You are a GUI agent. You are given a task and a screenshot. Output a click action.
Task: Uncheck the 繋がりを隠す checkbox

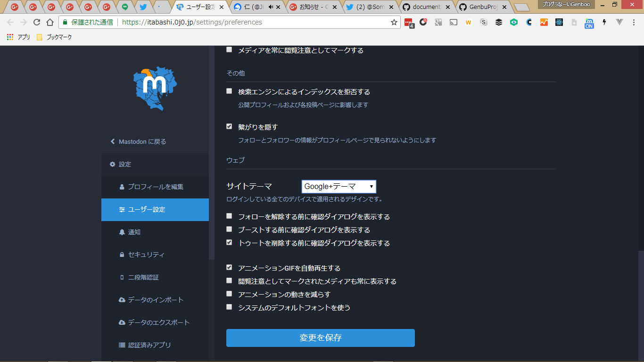click(x=229, y=127)
